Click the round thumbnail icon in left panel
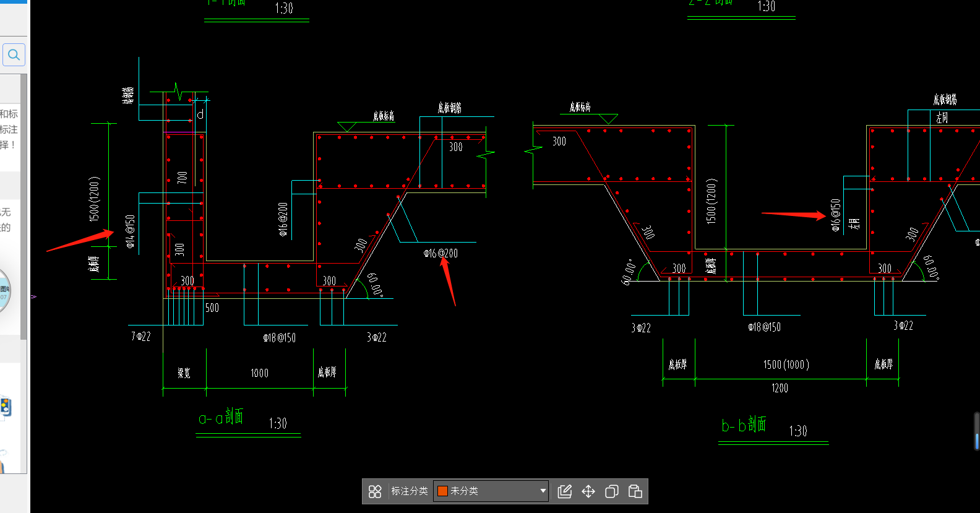 (x=4, y=292)
